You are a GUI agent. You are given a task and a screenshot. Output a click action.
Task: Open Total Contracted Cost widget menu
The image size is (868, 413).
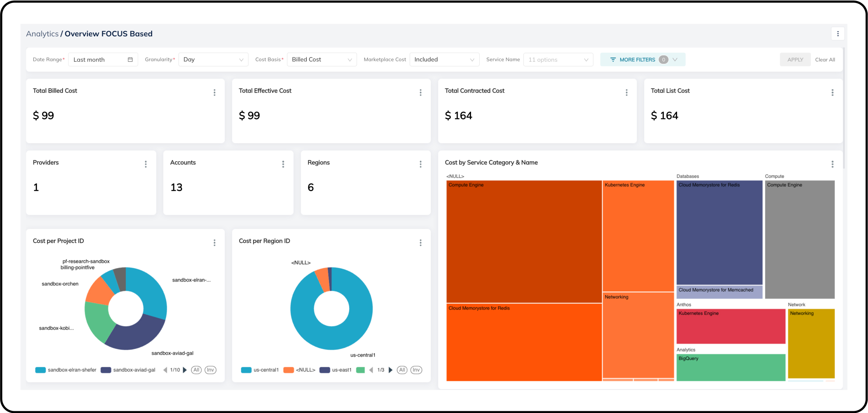pyautogui.click(x=626, y=93)
